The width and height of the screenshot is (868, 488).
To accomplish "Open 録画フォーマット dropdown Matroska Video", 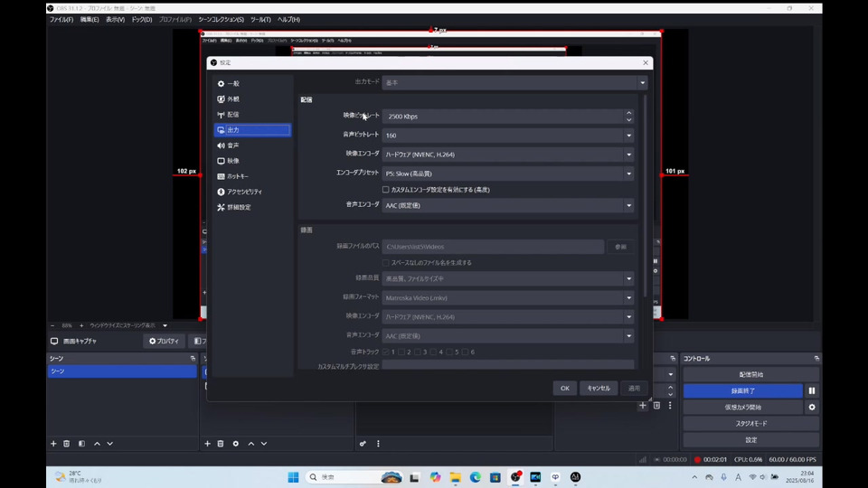I will [507, 297].
